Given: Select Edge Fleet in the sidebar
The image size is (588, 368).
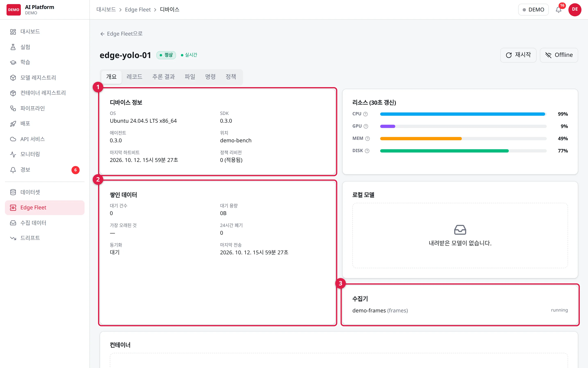Looking at the screenshot, I should pyautogui.click(x=45, y=208).
